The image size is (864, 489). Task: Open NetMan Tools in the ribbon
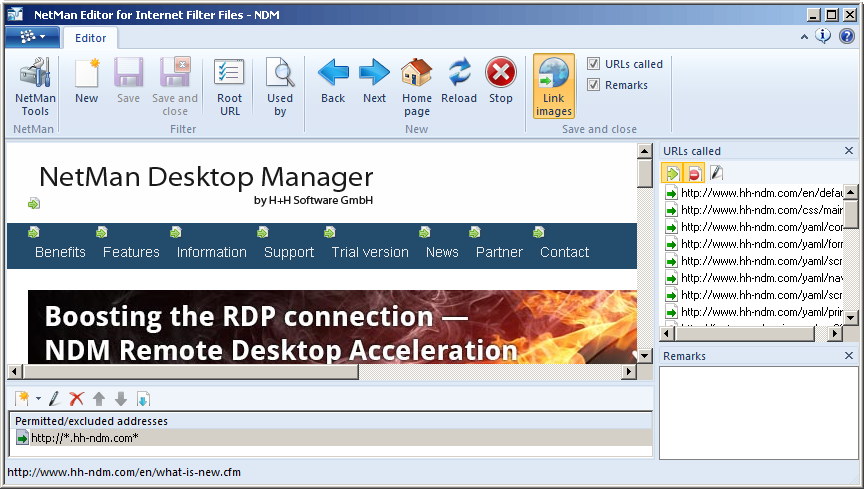point(35,86)
